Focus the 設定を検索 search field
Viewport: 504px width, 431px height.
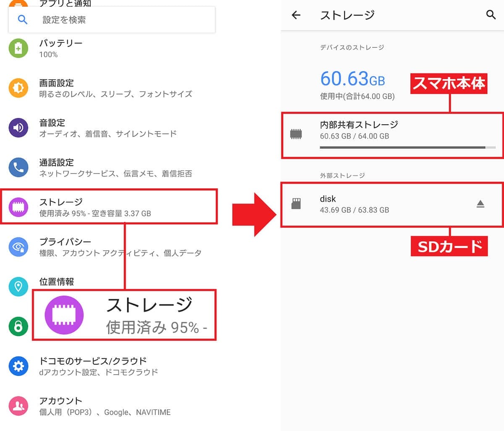(112, 20)
